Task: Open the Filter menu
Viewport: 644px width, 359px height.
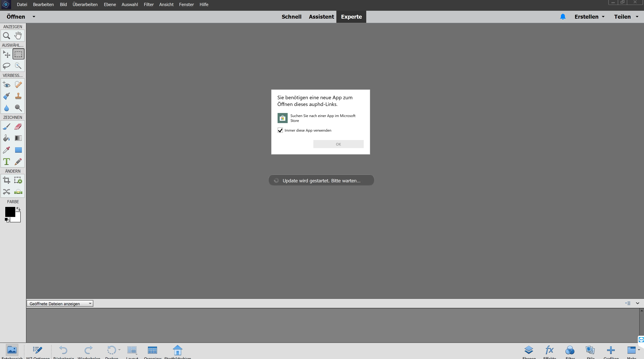Action: (148, 5)
